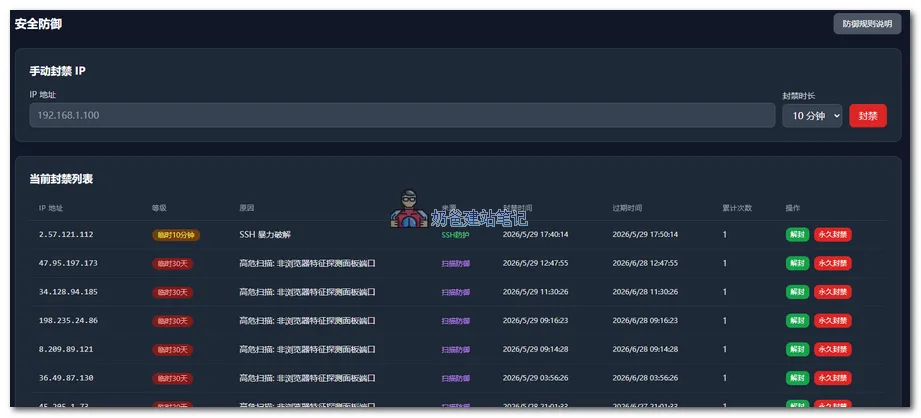Viewport: 921px width, 418px height.
Task: Click the IP 地址 column header
Action: tap(51, 208)
